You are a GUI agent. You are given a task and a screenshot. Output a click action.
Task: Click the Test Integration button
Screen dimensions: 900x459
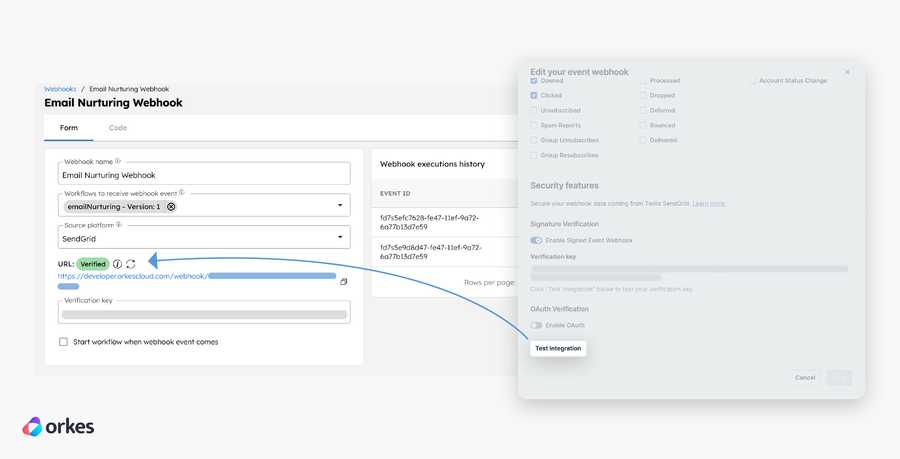pos(558,348)
